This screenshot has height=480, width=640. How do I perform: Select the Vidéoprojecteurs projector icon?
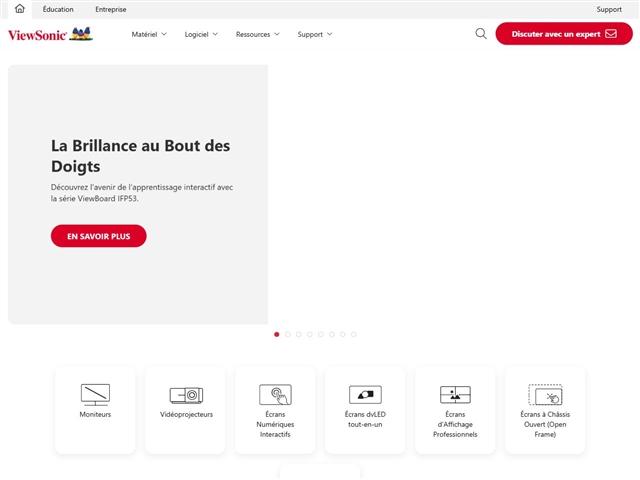pos(186,394)
